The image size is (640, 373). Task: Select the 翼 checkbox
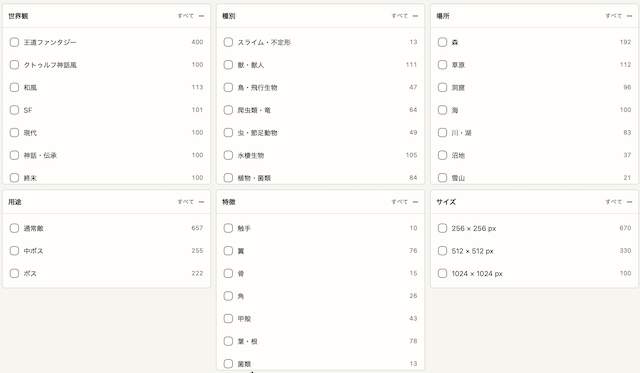228,251
